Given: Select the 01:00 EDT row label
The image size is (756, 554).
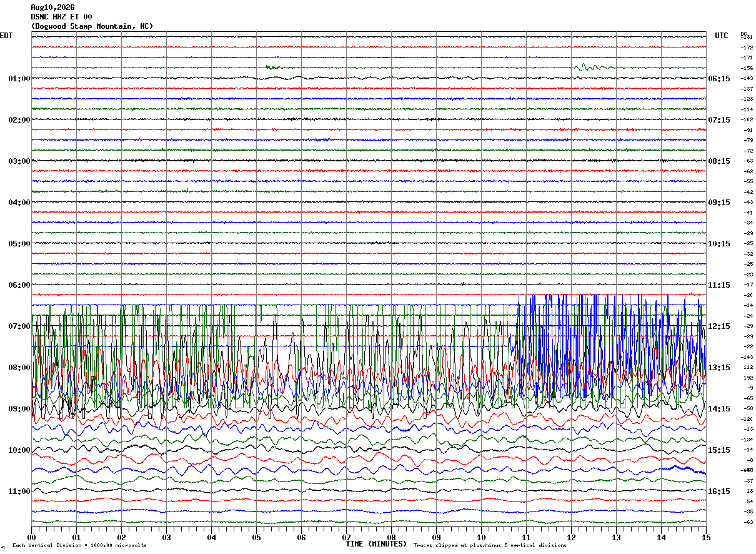Looking at the screenshot, I should pyautogui.click(x=19, y=79).
